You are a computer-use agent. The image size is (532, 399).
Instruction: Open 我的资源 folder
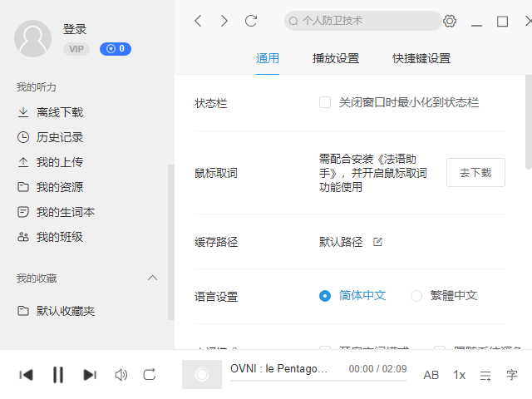pos(50,187)
